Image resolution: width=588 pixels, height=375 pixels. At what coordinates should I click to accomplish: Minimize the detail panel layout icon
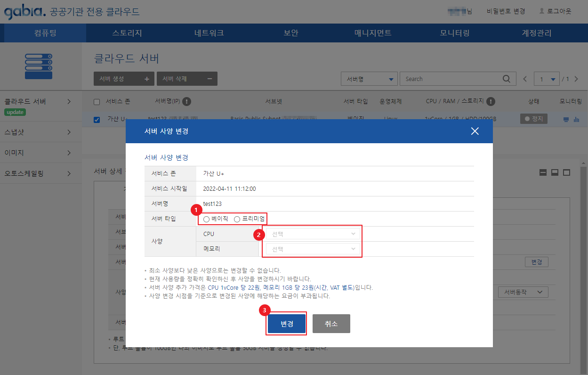click(543, 172)
